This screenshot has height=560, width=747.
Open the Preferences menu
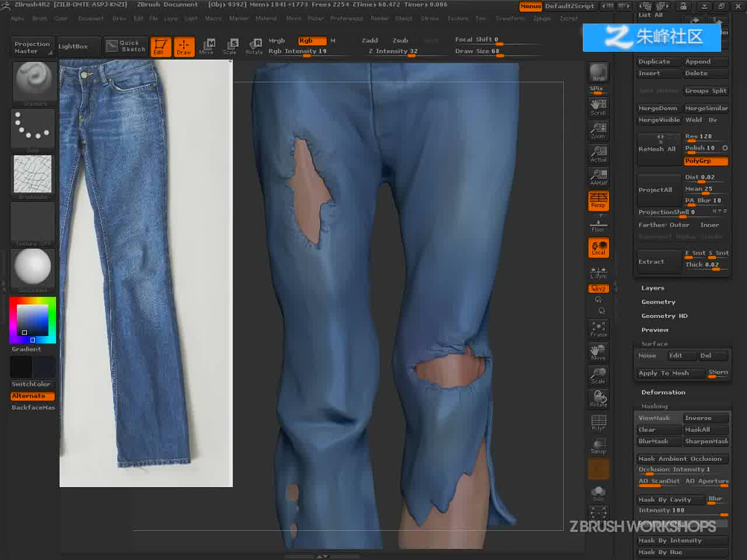pos(347,19)
